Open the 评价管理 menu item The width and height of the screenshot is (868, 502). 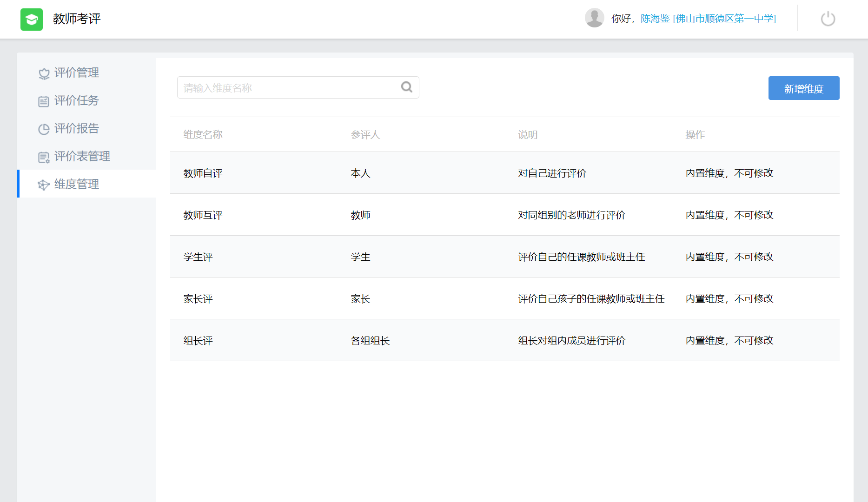77,73
